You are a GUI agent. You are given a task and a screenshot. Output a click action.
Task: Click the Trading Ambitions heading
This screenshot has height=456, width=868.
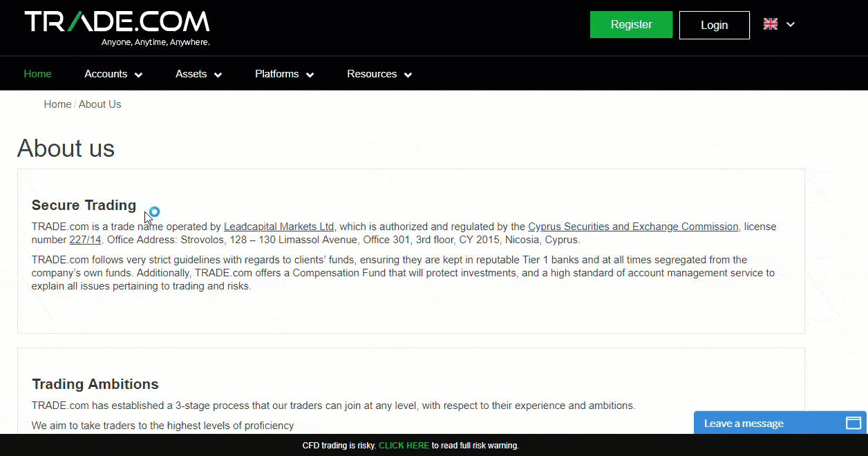(95, 384)
